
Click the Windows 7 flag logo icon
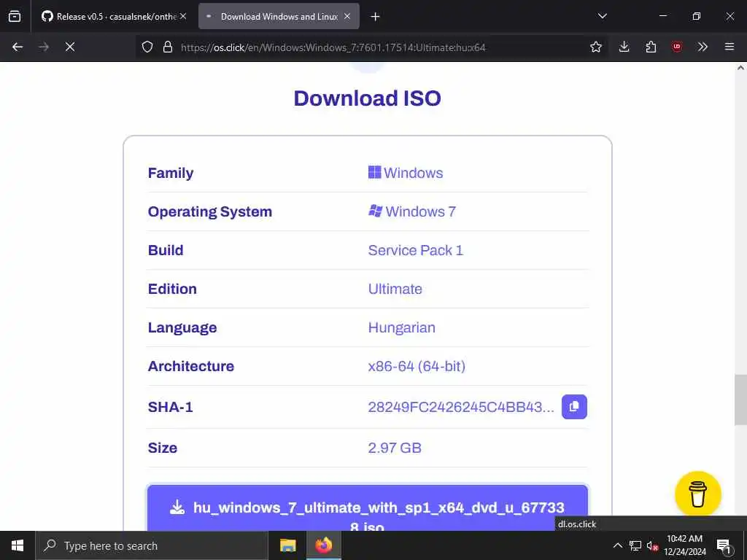[376, 211]
